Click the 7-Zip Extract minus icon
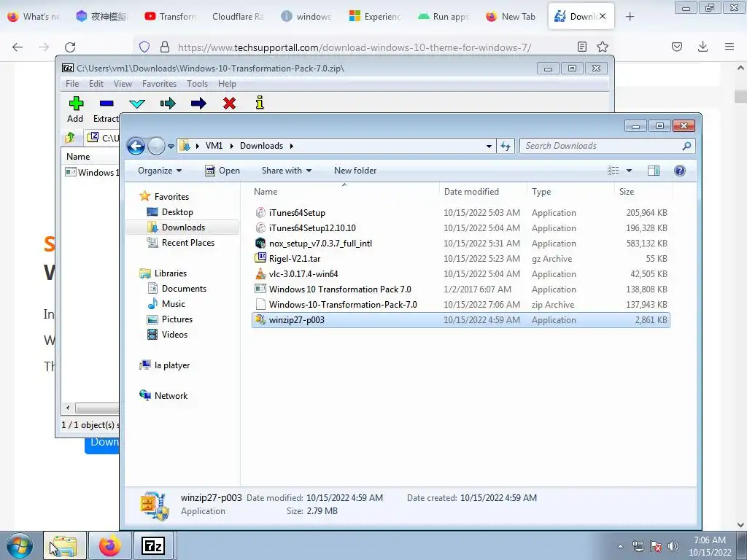The width and height of the screenshot is (747, 560). [x=107, y=104]
